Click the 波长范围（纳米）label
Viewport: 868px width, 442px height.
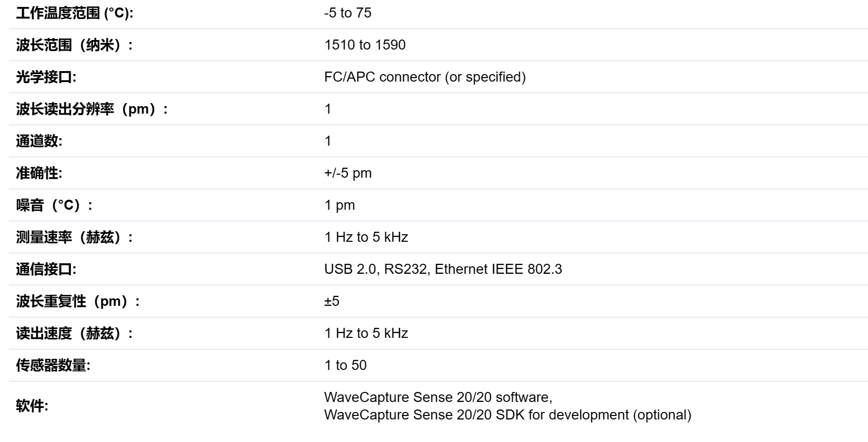75,45
